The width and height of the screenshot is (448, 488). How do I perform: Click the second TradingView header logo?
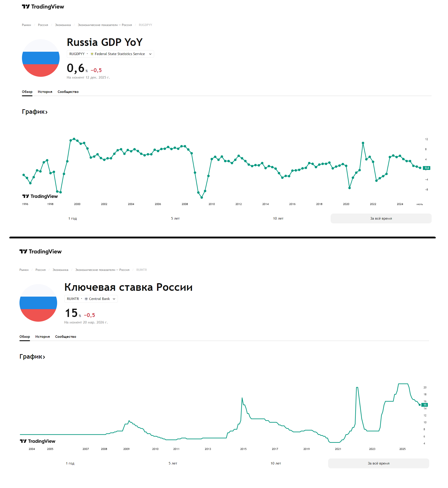41,252
